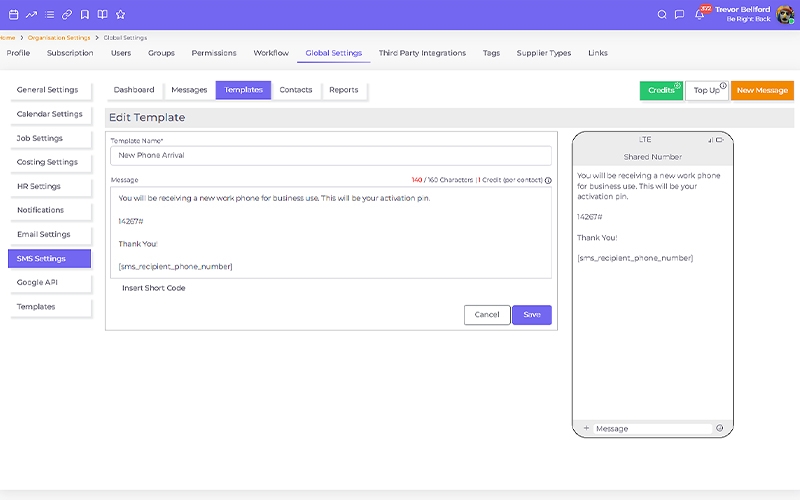Switch to the Users tab
Image resolution: width=800 pixels, height=500 pixels.
point(121,53)
